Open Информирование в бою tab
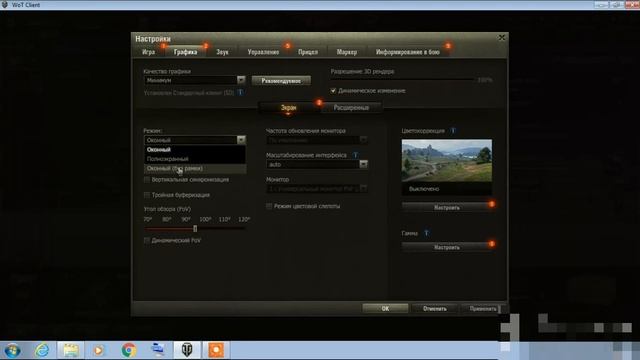The width and height of the screenshot is (640, 360). pyautogui.click(x=408, y=52)
